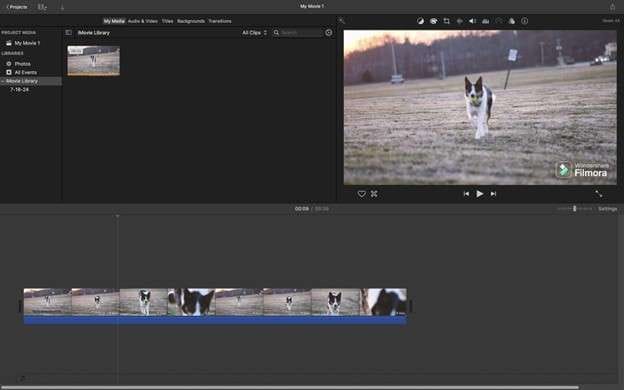
Task: Click the music note icon at timeline bottom-left
Action: (x=22, y=379)
